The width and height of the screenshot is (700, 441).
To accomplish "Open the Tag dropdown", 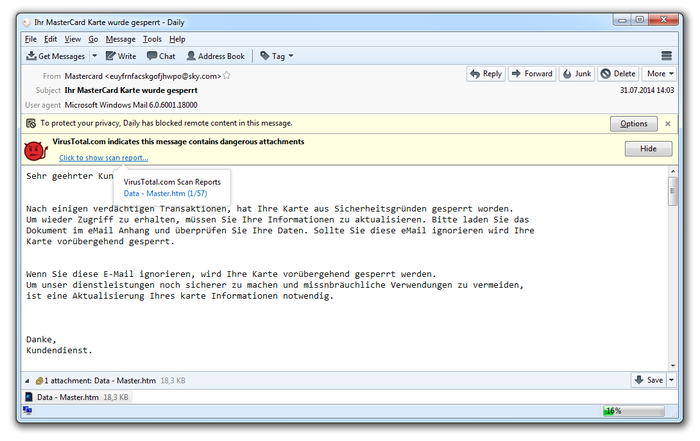I will (x=277, y=56).
